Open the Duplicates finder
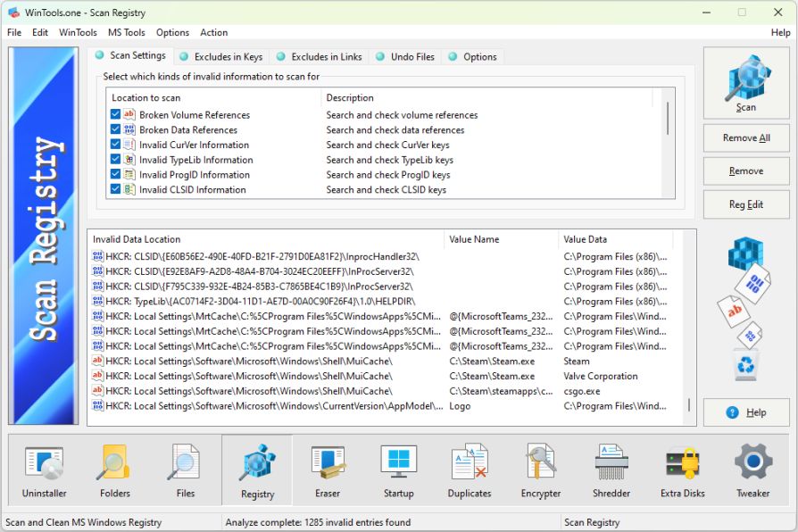Image resolution: width=798 pixels, height=532 pixels. pos(470,471)
